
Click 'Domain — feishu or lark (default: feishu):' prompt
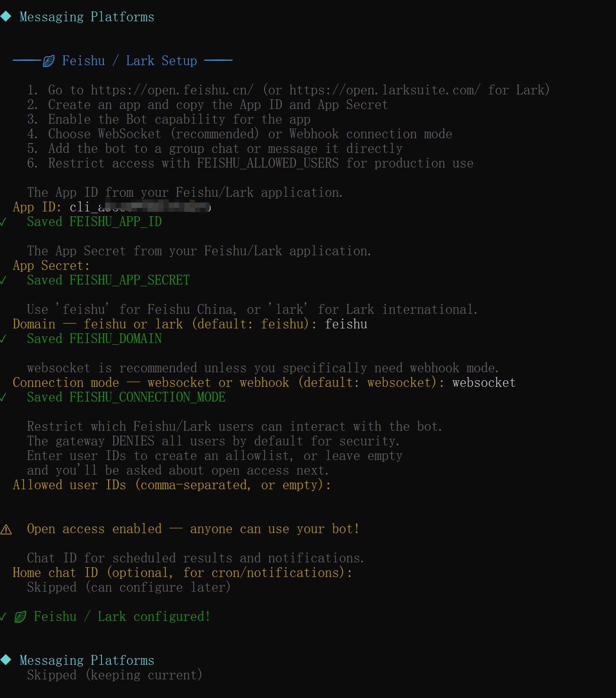(x=165, y=324)
